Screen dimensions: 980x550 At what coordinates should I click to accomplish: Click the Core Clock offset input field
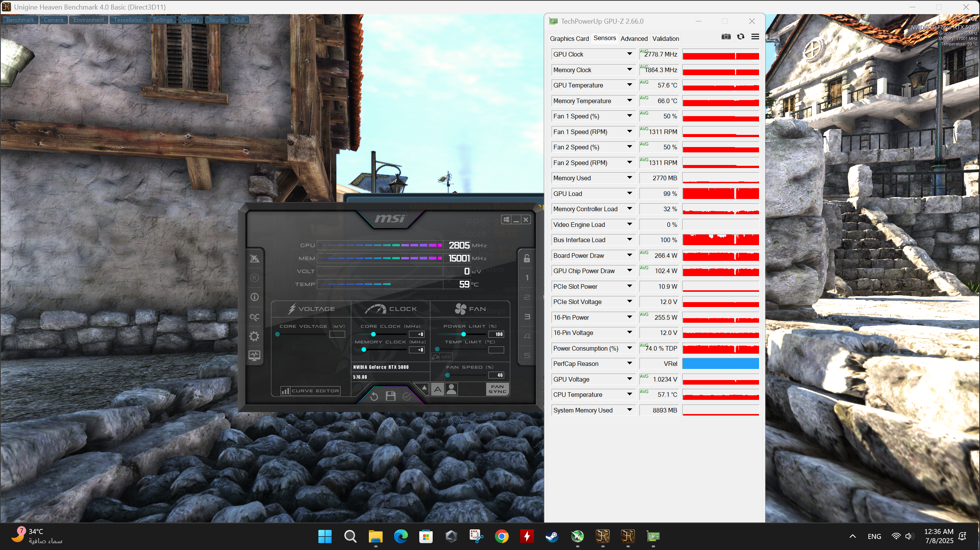(x=417, y=334)
